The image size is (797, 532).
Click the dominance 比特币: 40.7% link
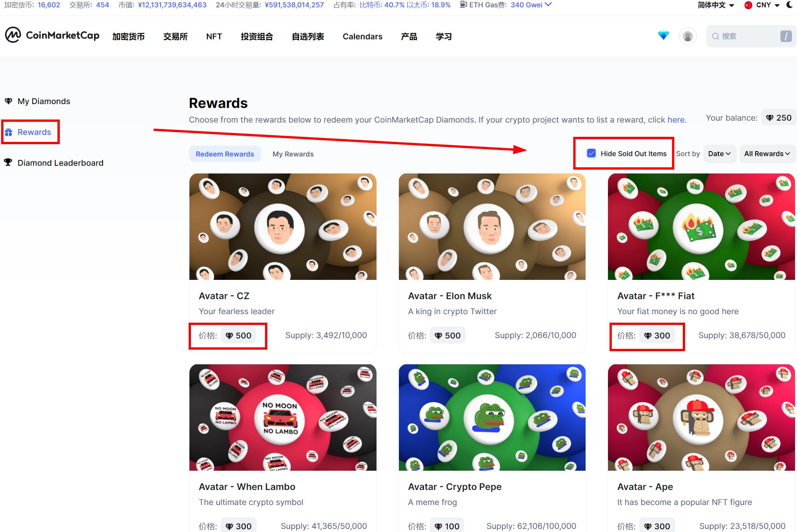[x=382, y=5]
